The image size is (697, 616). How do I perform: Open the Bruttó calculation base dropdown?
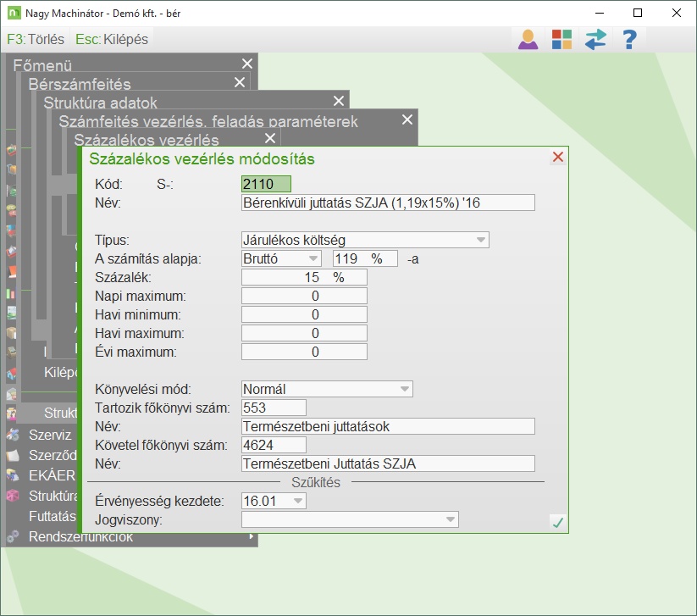tap(313, 258)
